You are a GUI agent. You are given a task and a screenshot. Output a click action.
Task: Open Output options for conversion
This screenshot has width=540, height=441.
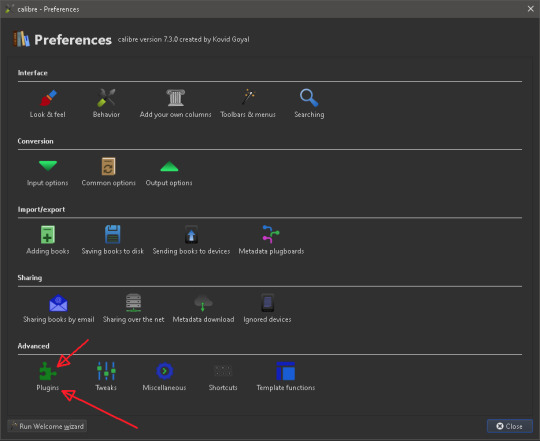coord(169,173)
